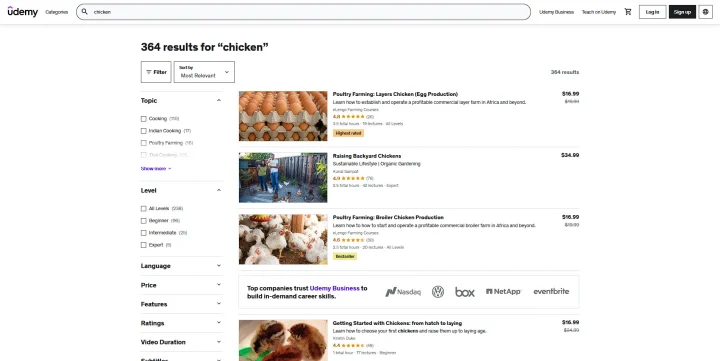Click the eventbrite logo
The height and width of the screenshot is (361, 720).
coord(551,291)
